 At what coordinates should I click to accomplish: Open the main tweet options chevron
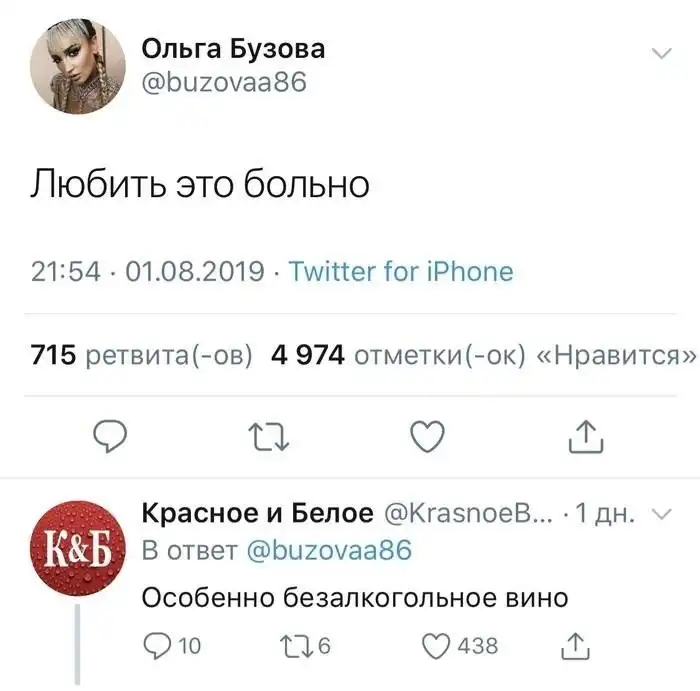coord(661,55)
